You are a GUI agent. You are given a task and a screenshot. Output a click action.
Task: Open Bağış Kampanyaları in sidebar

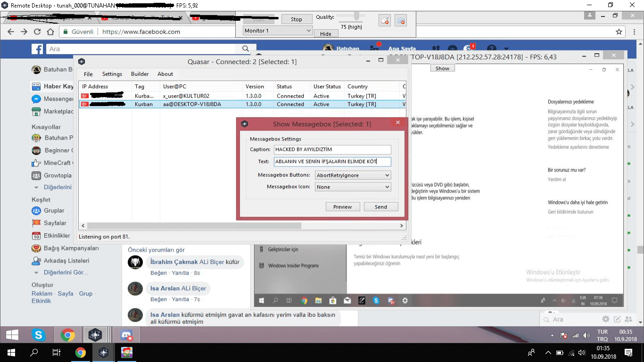click(65, 248)
